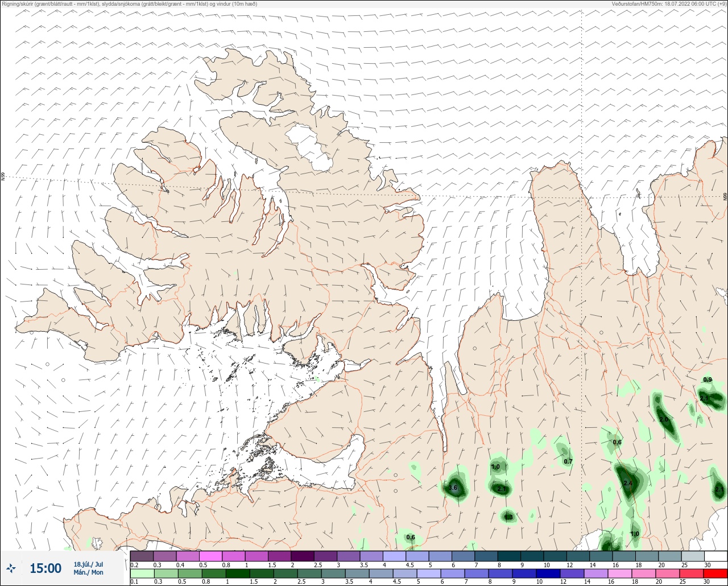
Task: Pick the pale green 0.1 swatch in bottom legend
Action: pos(142,573)
